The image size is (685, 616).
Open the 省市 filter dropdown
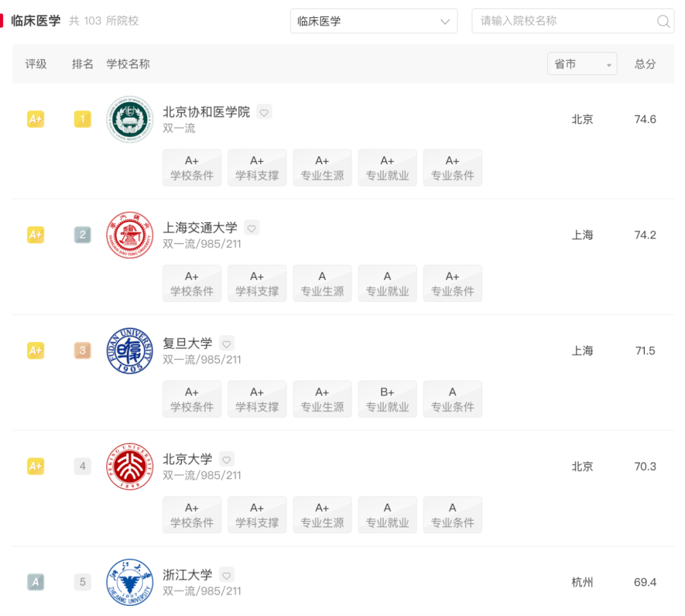pyautogui.click(x=582, y=64)
